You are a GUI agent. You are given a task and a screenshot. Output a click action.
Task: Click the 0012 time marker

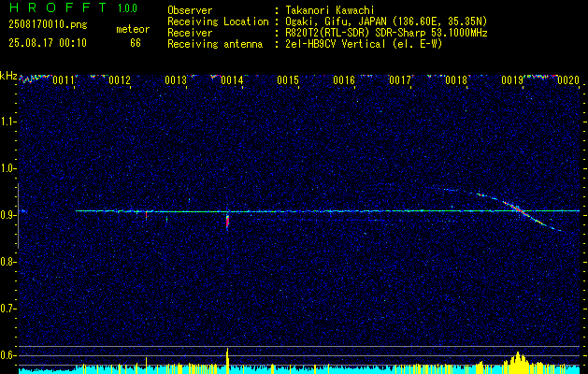[x=120, y=80]
